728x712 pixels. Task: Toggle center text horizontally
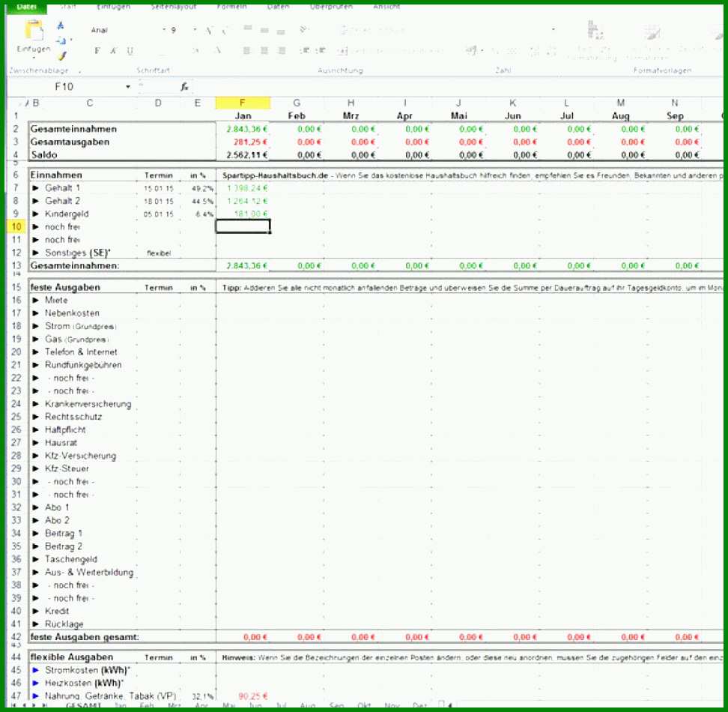click(x=264, y=50)
